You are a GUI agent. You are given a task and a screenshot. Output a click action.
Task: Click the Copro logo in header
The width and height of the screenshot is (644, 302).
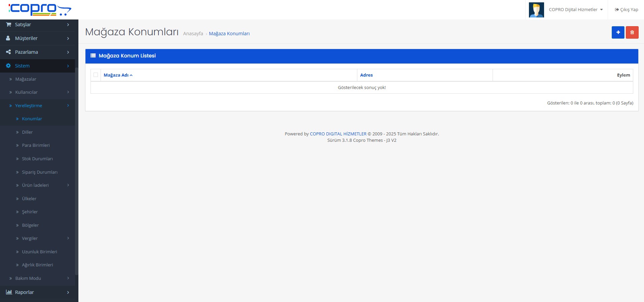click(x=40, y=9)
